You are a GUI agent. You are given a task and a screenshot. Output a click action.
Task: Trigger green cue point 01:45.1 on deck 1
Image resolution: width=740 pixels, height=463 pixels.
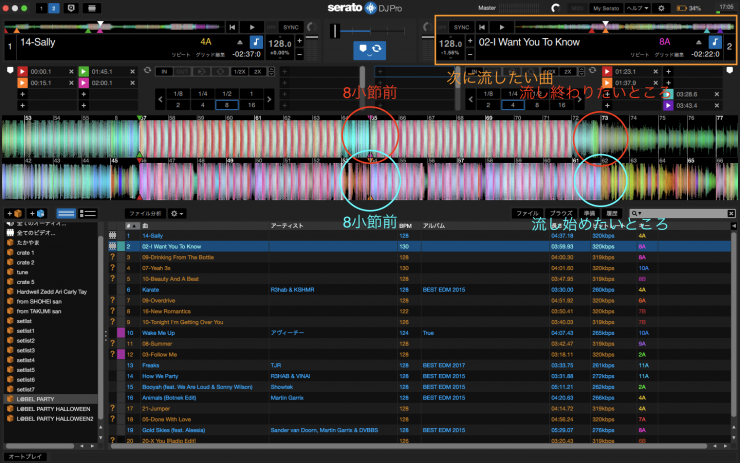[x=84, y=71]
